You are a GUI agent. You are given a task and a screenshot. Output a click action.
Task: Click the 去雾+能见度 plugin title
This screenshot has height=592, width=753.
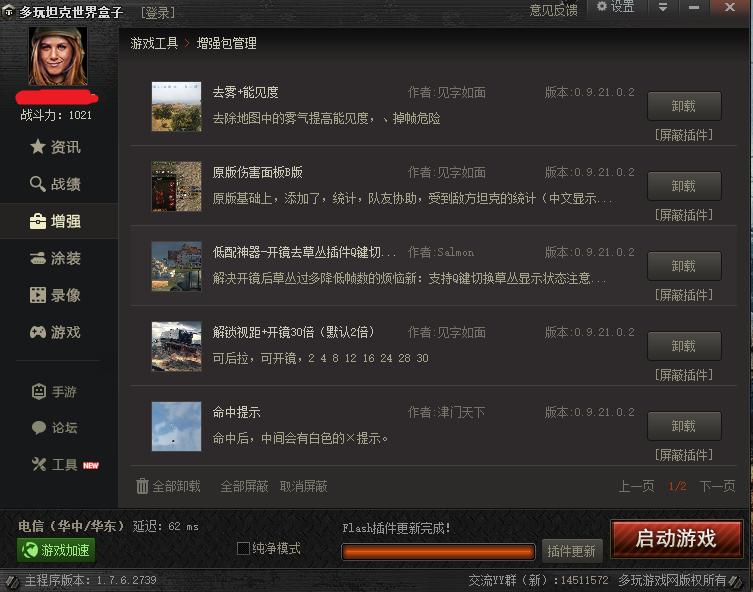pyautogui.click(x=245, y=92)
